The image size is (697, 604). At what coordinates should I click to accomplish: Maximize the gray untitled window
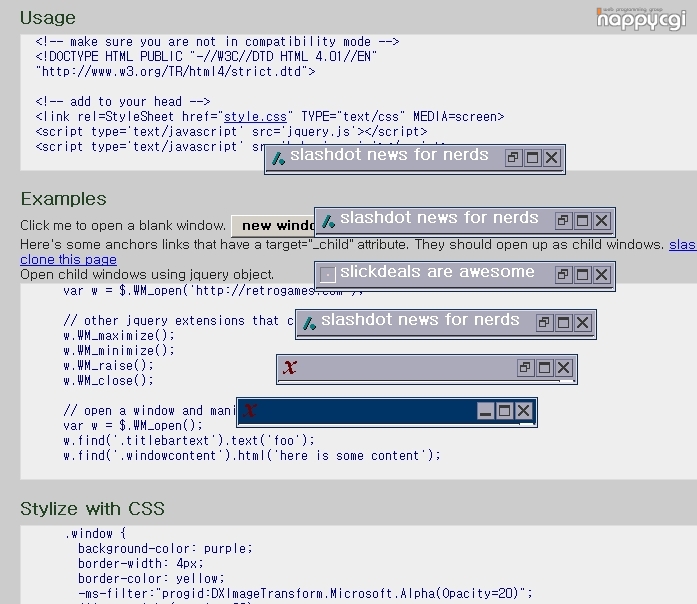click(544, 368)
